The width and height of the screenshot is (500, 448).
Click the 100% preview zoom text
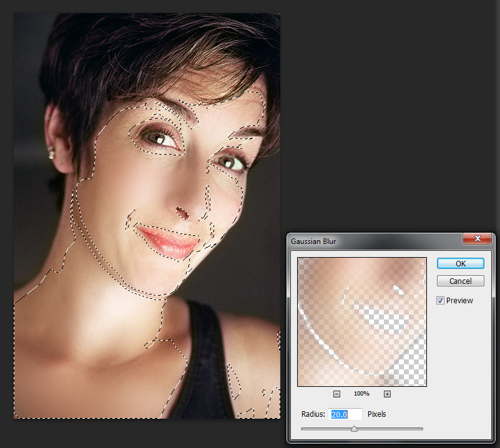[361, 394]
